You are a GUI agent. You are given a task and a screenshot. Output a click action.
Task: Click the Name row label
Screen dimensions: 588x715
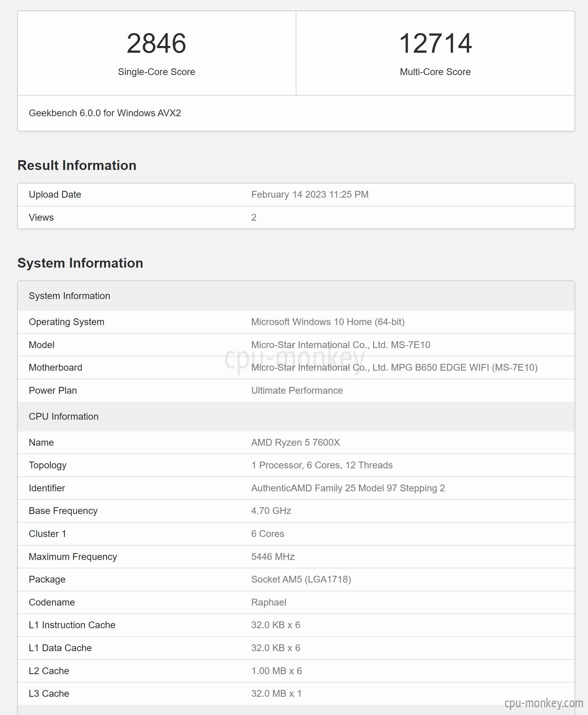point(41,443)
